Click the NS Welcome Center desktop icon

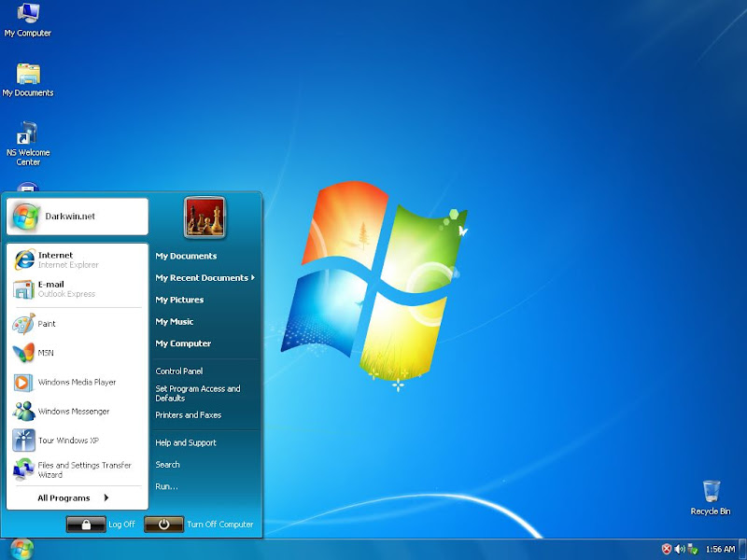point(28,143)
